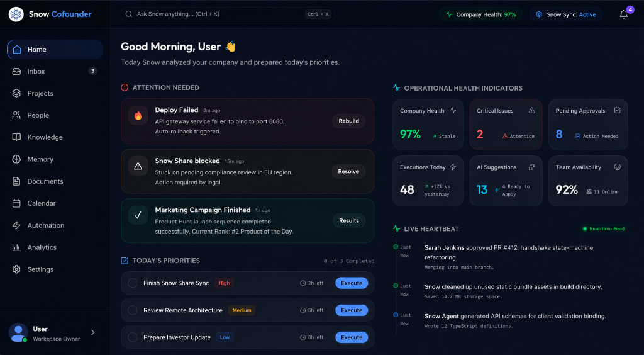Click the User avatar picture

(18, 333)
